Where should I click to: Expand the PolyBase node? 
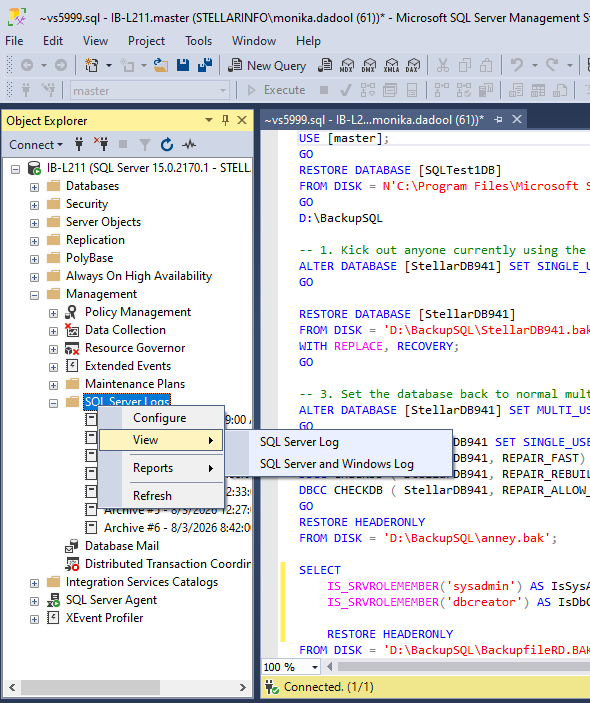35,259
